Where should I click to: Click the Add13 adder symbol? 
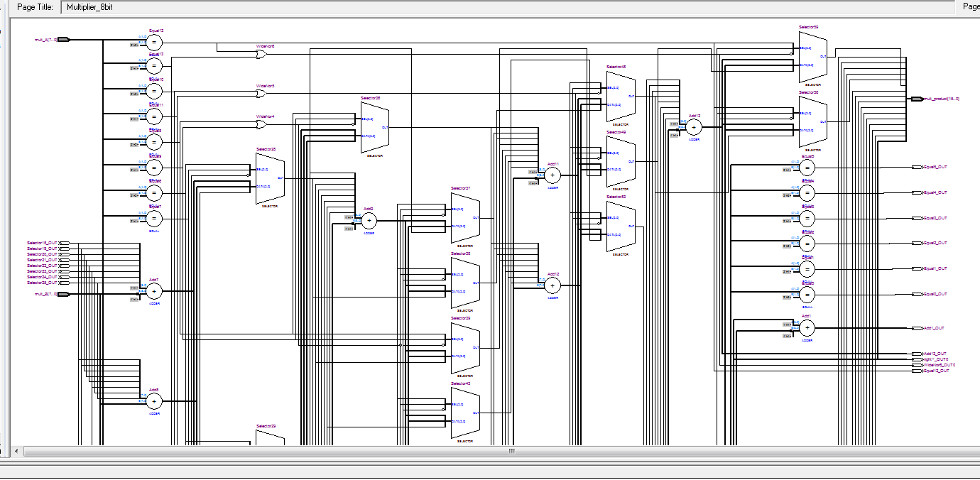pos(694,127)
